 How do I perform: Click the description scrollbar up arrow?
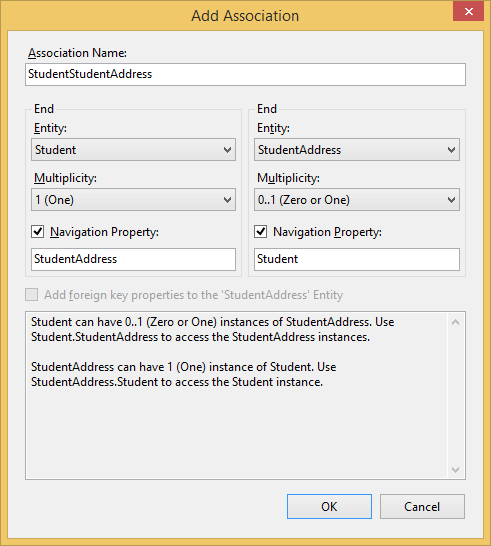455,322
